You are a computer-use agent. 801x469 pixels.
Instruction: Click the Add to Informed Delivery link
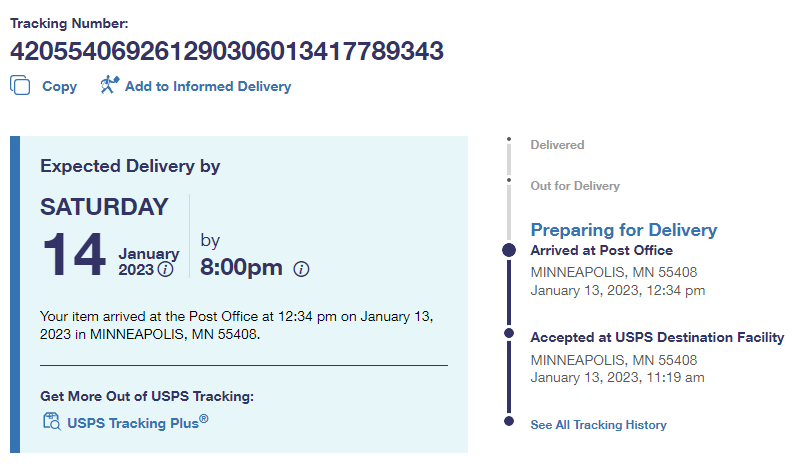(208, 87)
